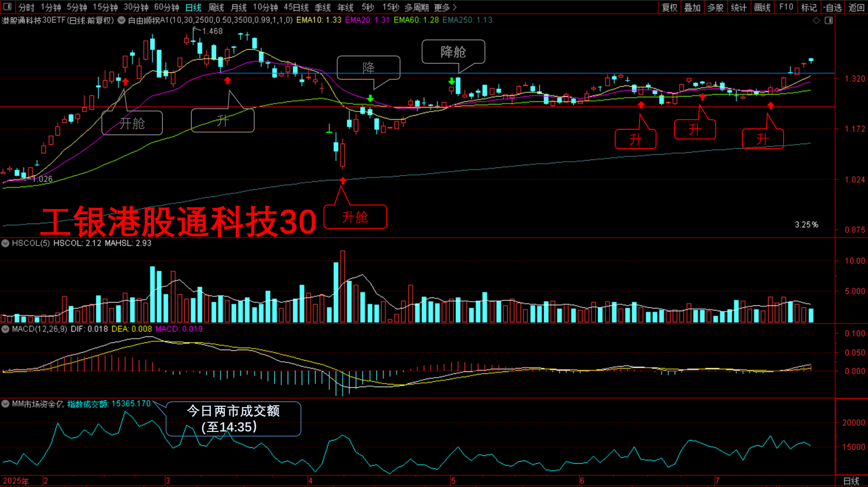Click the 1.026 low price label
The width and height of the screenshot is (868, 487).
pos(43,179)
